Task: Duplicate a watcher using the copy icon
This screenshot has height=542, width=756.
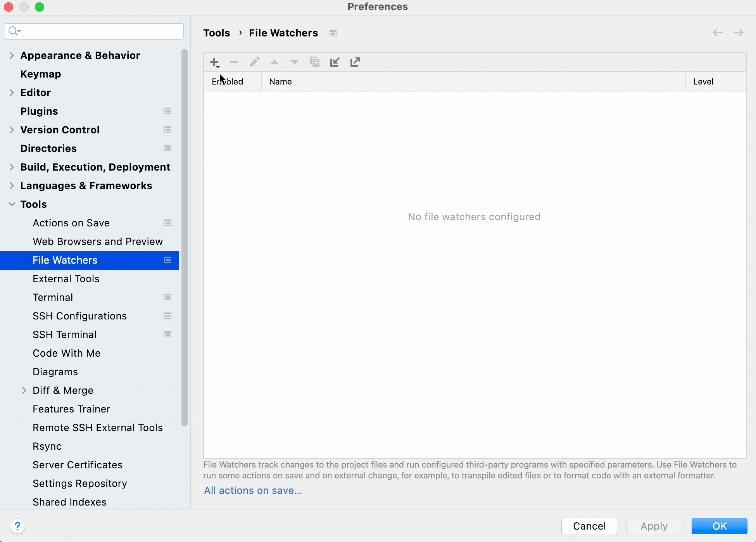Action: coord(314,62)
